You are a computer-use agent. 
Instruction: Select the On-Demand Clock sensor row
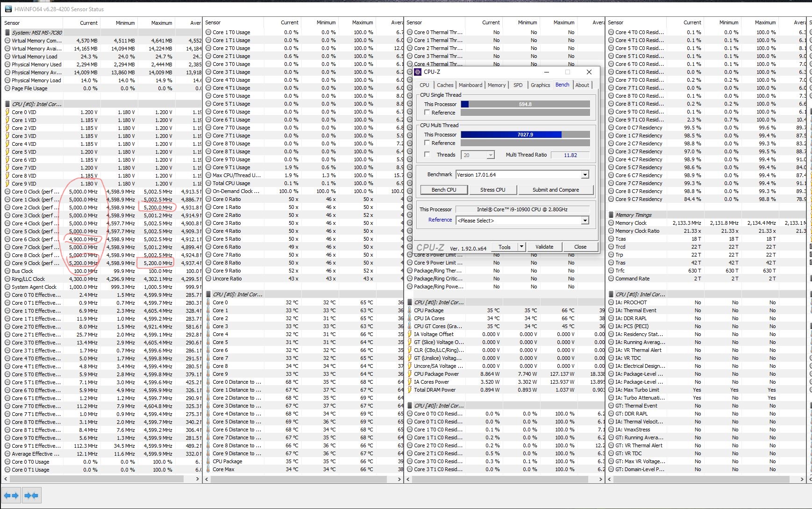coord(304,191)
